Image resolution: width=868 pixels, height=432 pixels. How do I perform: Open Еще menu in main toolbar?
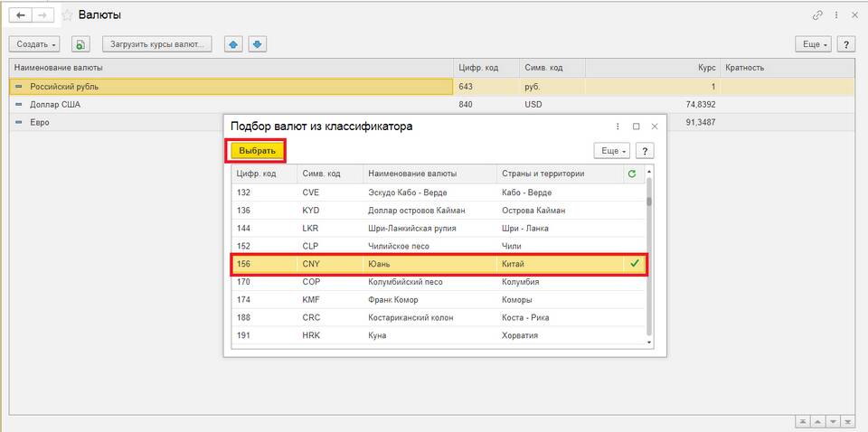pyautogui.click(x=814, y=44)
